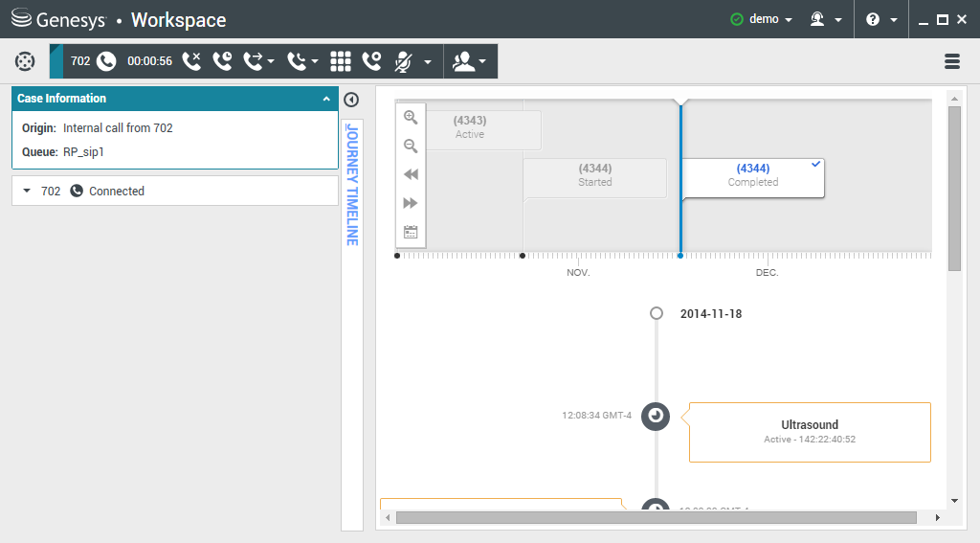Start recording the call

click(x=371, y=61)
